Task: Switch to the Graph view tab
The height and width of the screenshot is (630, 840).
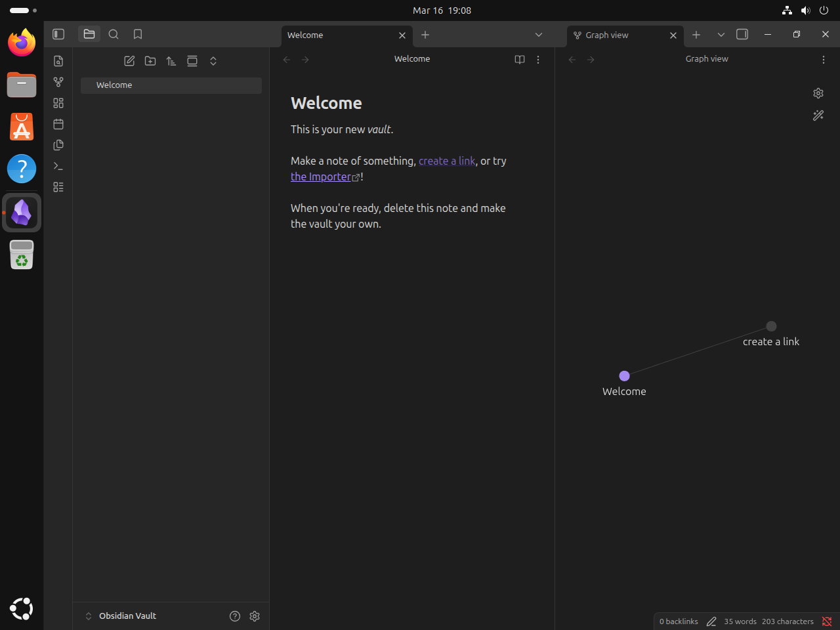Action: pyautogui.click(x=607, y=35)
